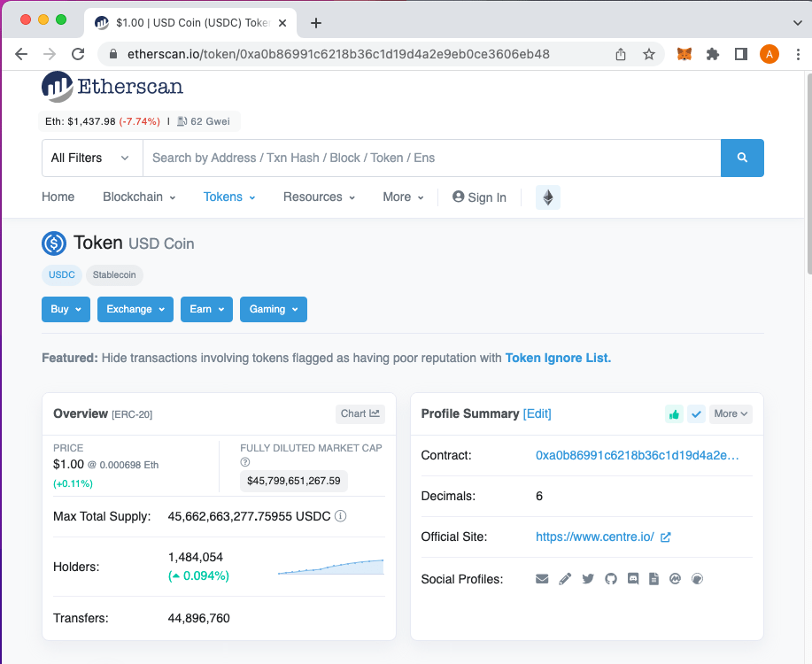812x664 pixels.
Task: Expand the More options dropdown
Action: (x=730, y=413)
